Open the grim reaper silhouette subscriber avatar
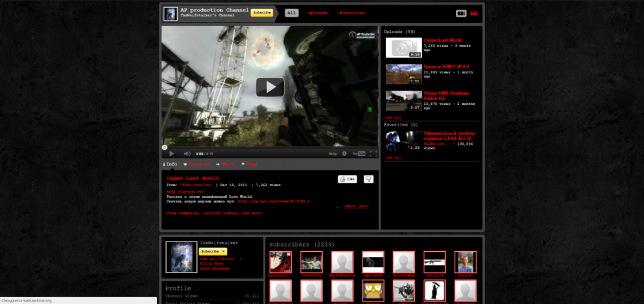 (x=435, y=291)
